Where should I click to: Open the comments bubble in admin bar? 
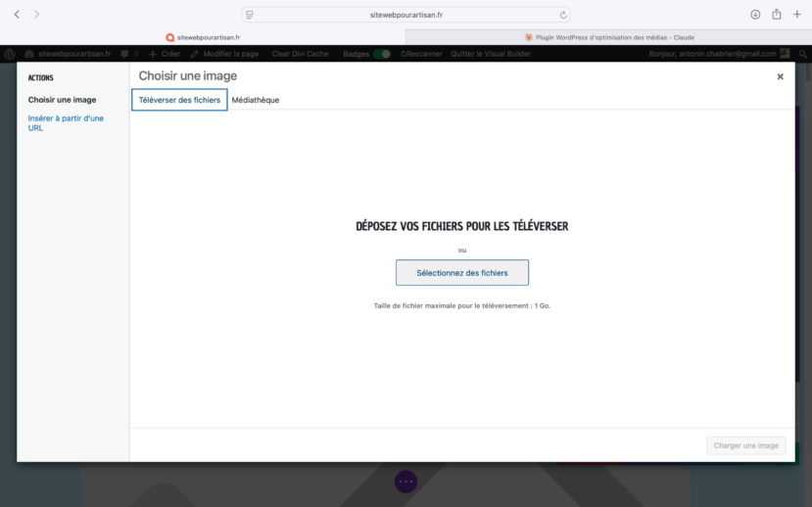pos(124,54)
